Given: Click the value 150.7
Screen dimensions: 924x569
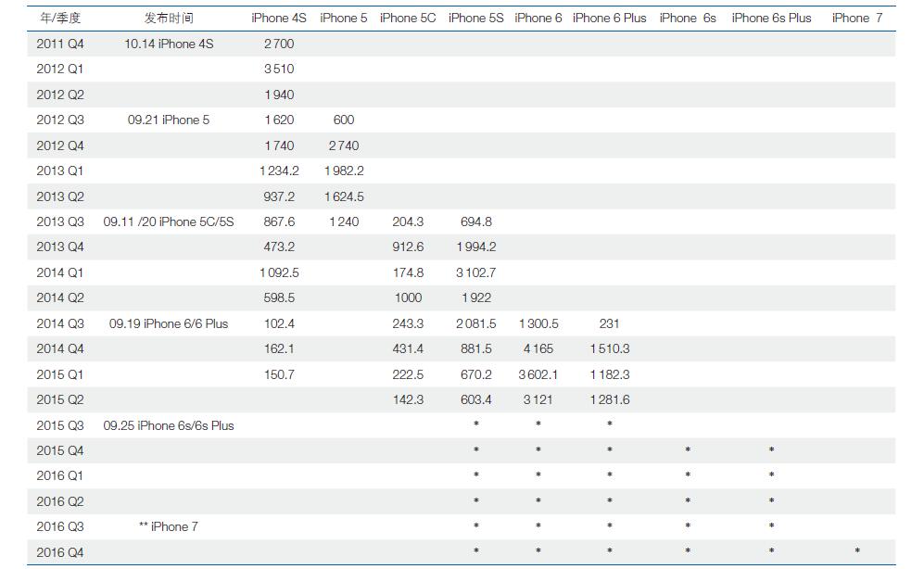Looking at the screenshot, I should tap(279, 374).
